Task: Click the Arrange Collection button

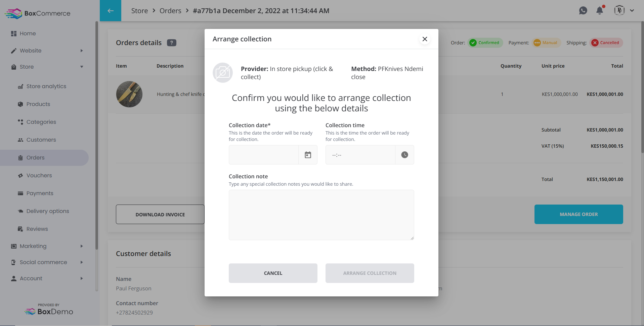Action: coord(370,273)
